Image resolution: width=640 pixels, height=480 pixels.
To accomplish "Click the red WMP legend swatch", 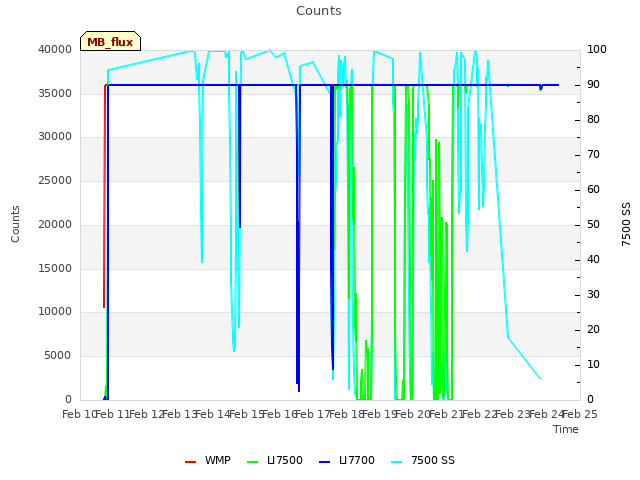I will (x=191, y=462).
